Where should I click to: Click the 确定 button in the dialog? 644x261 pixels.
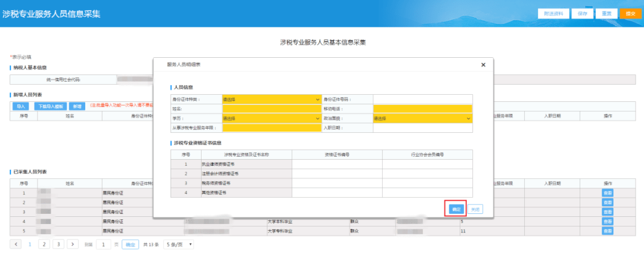(456, 209)
